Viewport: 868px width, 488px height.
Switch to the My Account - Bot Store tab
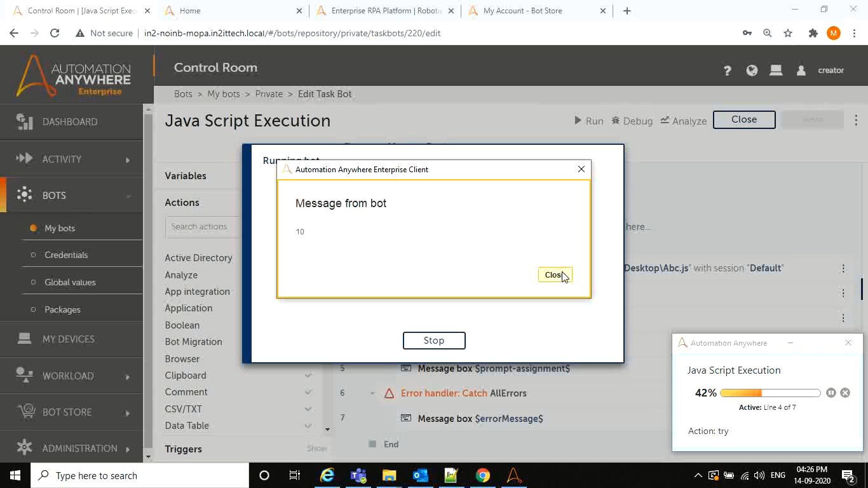pyautogui.click(x=522, y=11)
